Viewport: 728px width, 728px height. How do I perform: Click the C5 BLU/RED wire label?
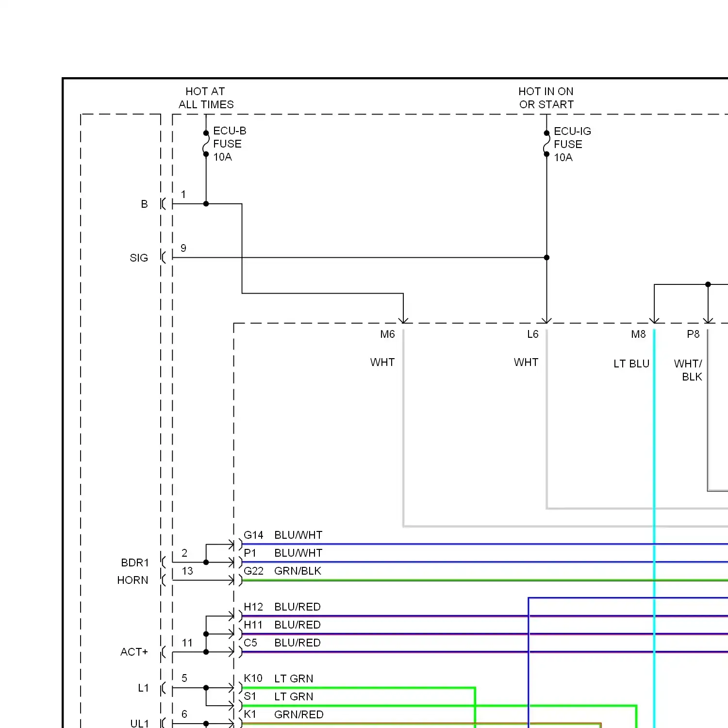(x=282, y=643)
